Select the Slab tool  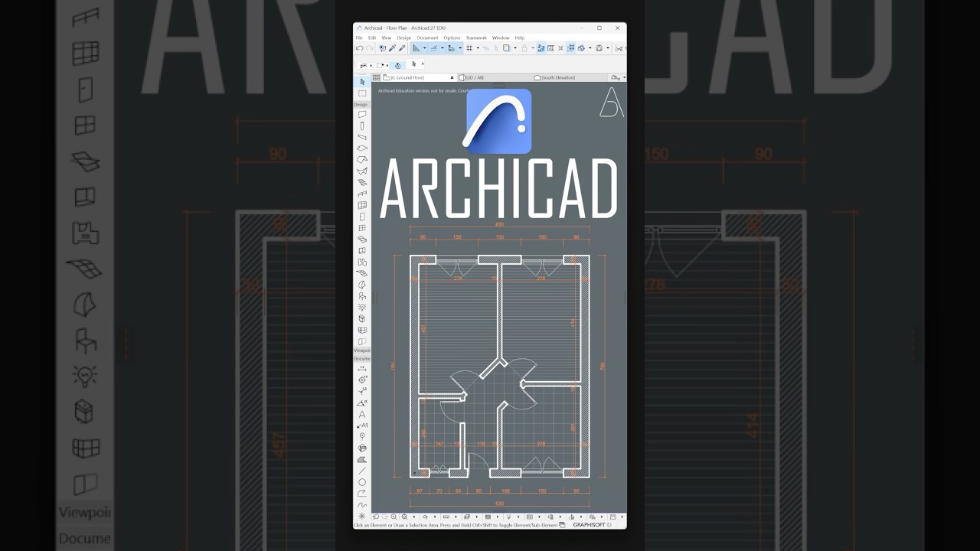(x=362, y=148)
